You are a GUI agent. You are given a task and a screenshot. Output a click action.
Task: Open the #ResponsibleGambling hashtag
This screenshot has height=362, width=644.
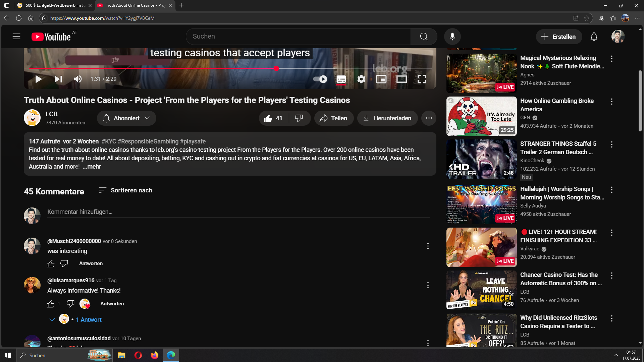(x=148, y=141)
